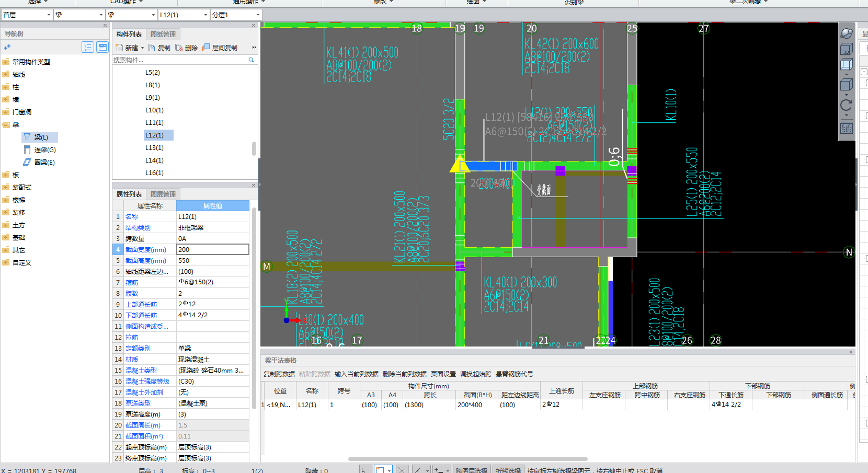Switch to the 图纸管理 tab
868x473 pixels.
(x=163, y=34)
